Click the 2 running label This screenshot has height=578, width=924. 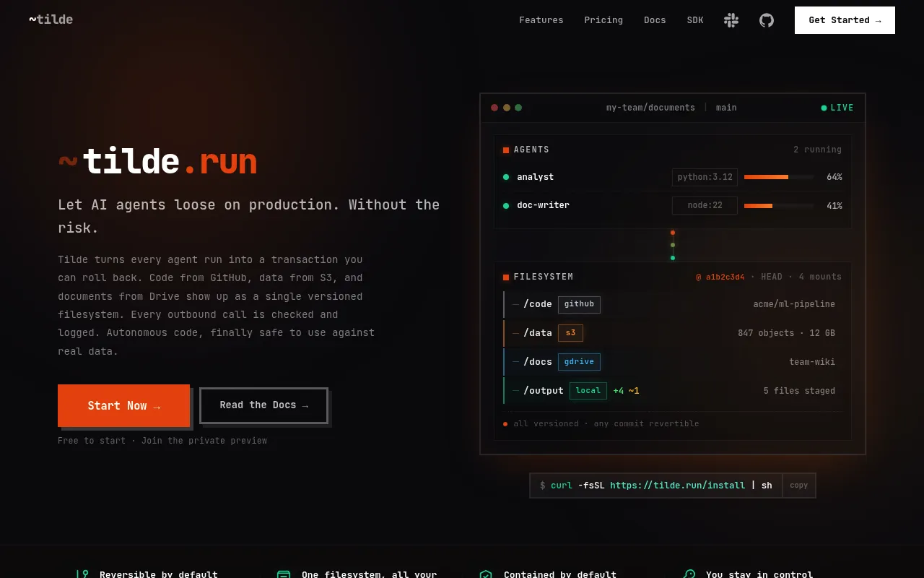(x=817, y=150)
